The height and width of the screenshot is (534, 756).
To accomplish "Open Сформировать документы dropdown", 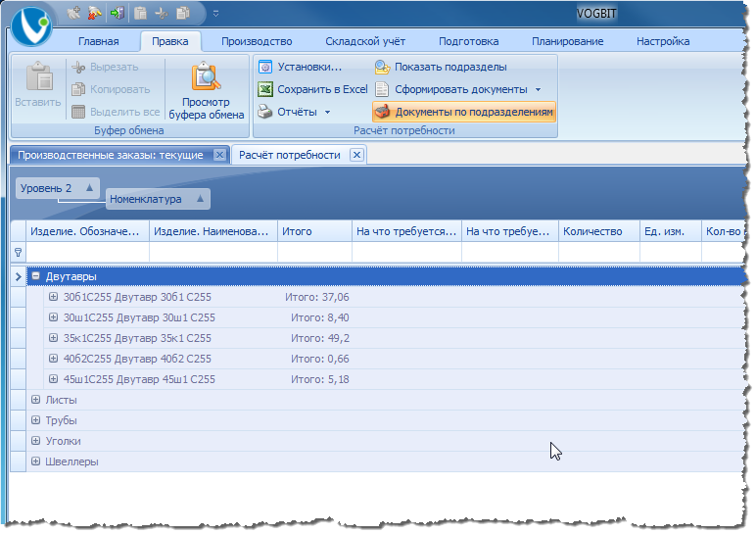I will click(x=538, y=89).
